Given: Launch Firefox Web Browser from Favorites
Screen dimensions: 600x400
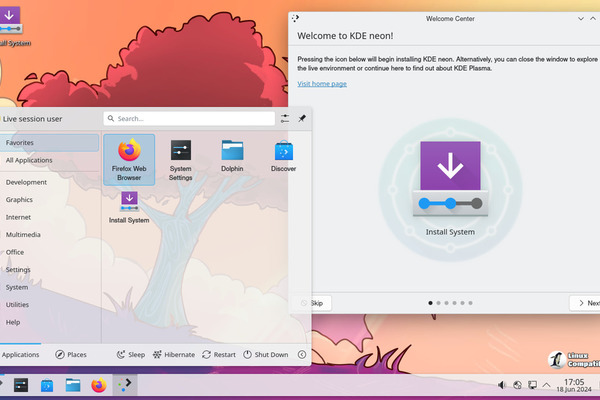Looking at the screenshot, I should (129, 160).
